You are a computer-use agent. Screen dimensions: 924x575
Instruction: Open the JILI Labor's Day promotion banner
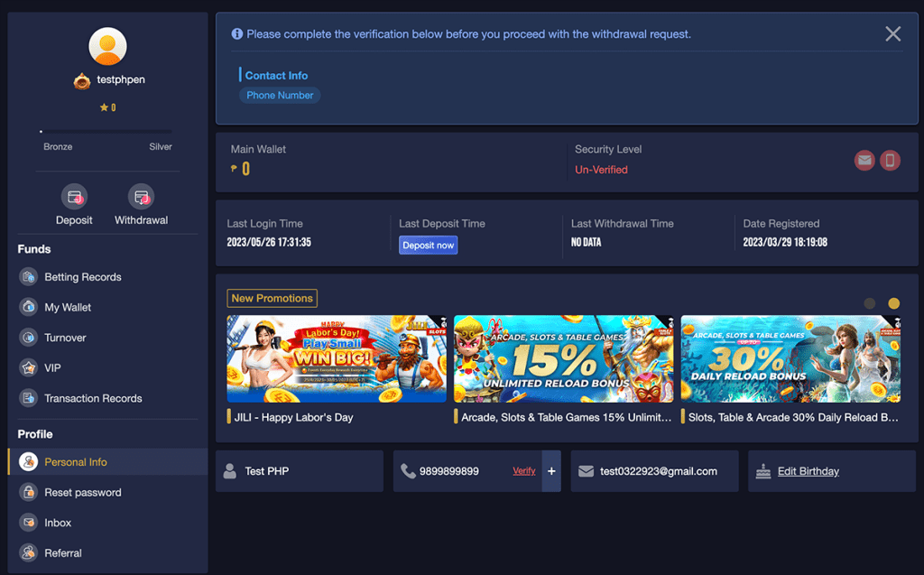tap(337, 358)
